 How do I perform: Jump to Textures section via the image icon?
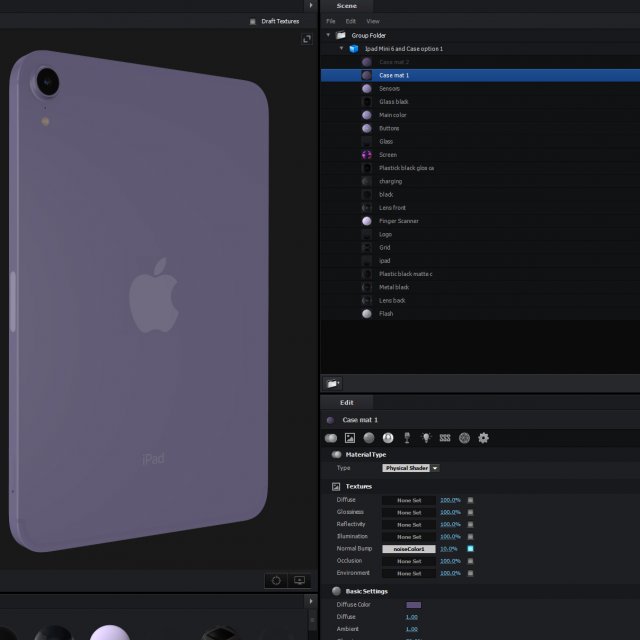pyautogui.click(x=350, y=438)
